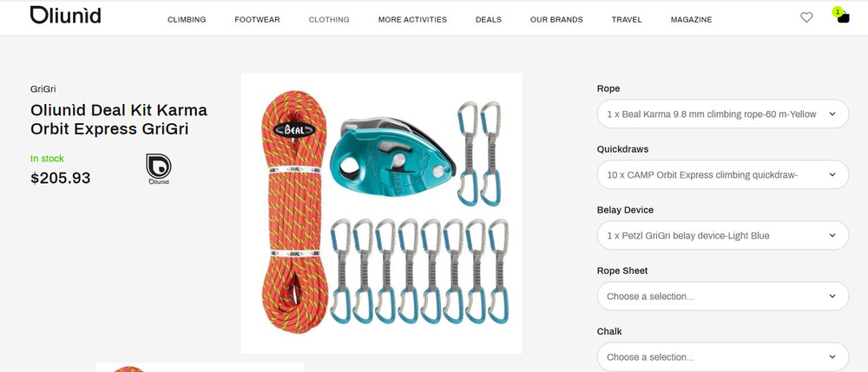Open the Rope Sheet selection dropdown
The width and height of the screenshot is (868, 372).
[722, 297]
